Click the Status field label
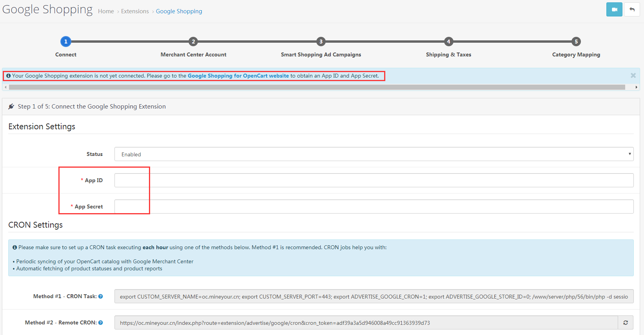The width and height of the screenshot is (644, 335). coord(94,154)
